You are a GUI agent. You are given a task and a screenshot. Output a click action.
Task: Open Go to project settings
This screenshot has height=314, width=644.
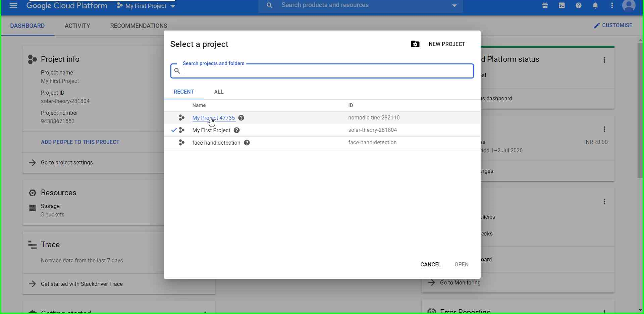coord(67,163)
